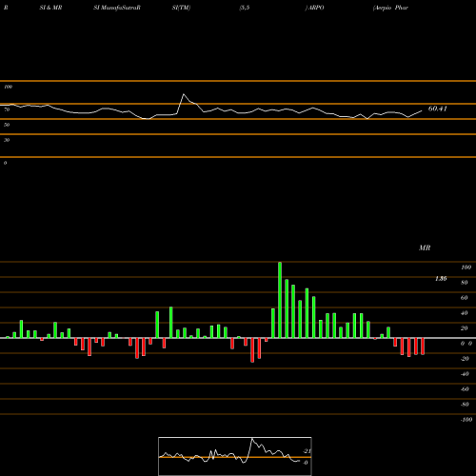Click the rightmost red bar in the MR histogram

[423, 347]
